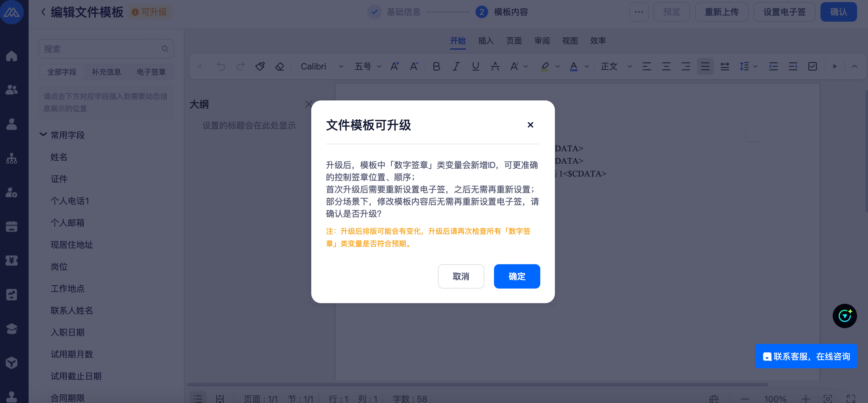The height and width of the screenshot is (403, 868).
Task: Open the 五号 font size dropdown
Action: 367,66
